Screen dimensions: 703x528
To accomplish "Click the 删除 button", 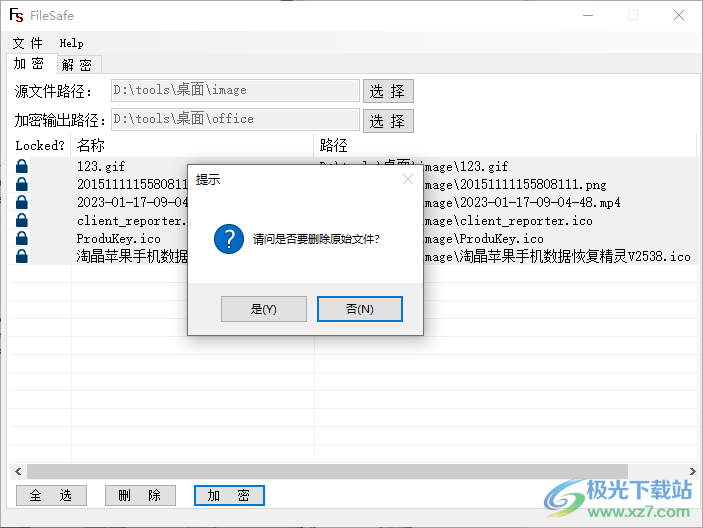I will pos(140,495).
